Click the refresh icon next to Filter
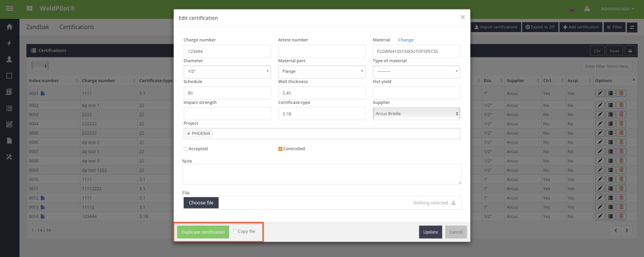Screen dimensions: 644x257 pos(631,28)
